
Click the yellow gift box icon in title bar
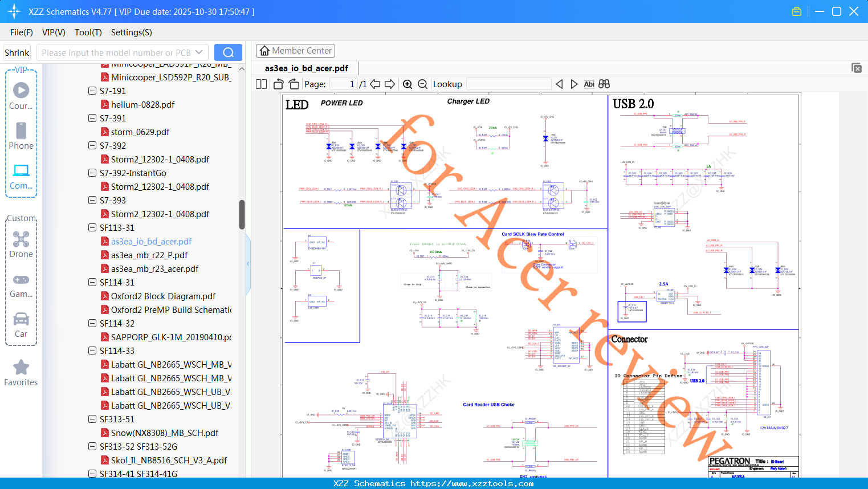click(x=797, y=11)
